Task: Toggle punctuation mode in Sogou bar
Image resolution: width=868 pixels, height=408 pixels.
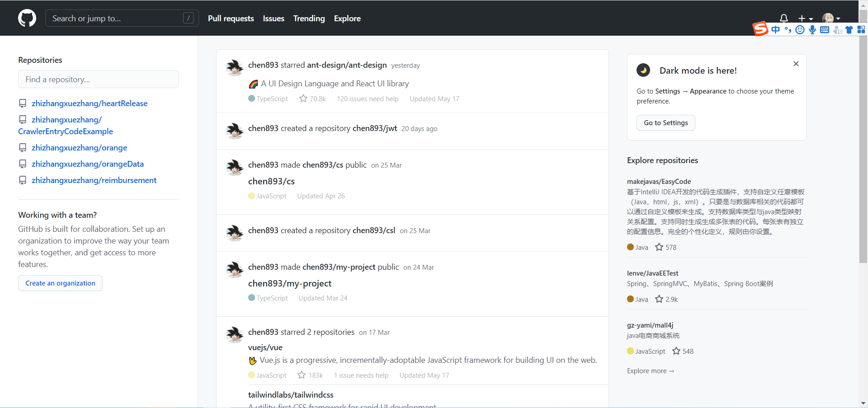Action: [788, 30]
